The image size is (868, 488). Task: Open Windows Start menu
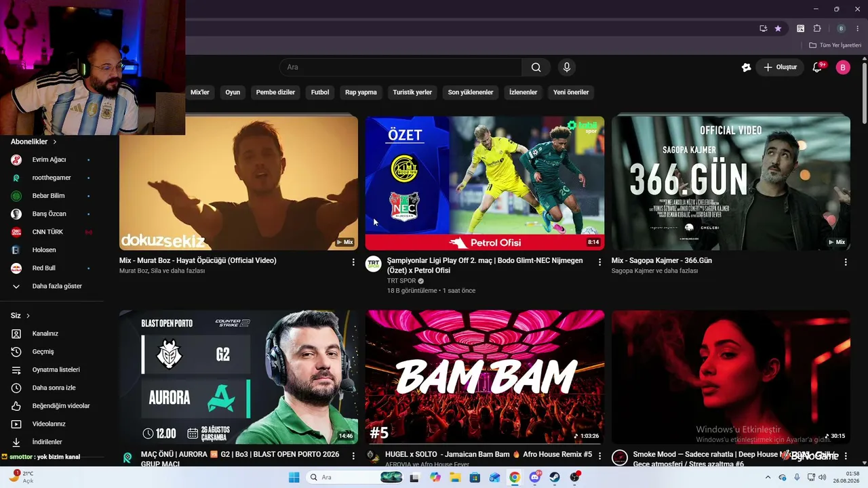(294, 477)
